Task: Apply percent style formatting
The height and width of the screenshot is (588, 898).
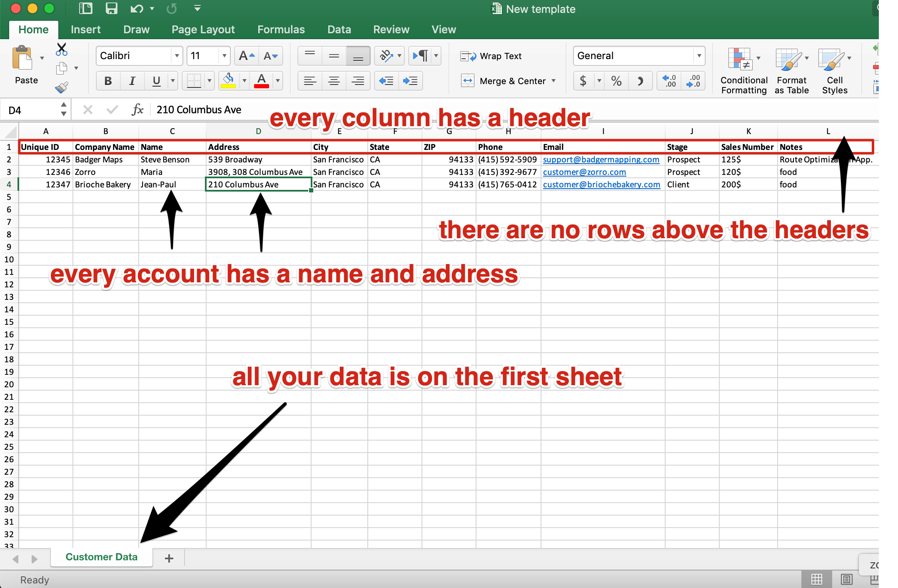Action: click(616, 80)
